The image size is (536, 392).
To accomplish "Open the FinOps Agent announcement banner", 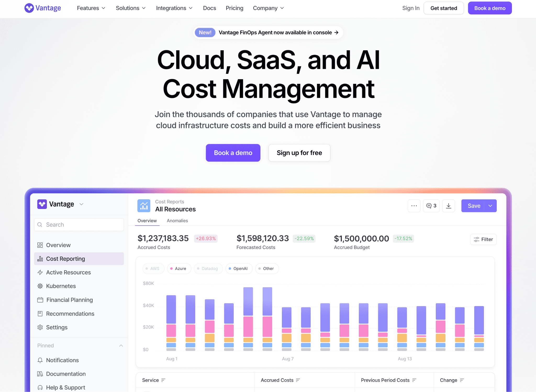I will click(268, 32).
